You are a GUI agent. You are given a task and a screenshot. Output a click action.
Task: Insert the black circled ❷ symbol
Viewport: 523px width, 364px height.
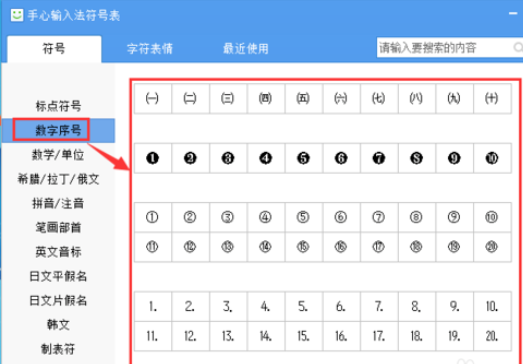tap(190, 158)
